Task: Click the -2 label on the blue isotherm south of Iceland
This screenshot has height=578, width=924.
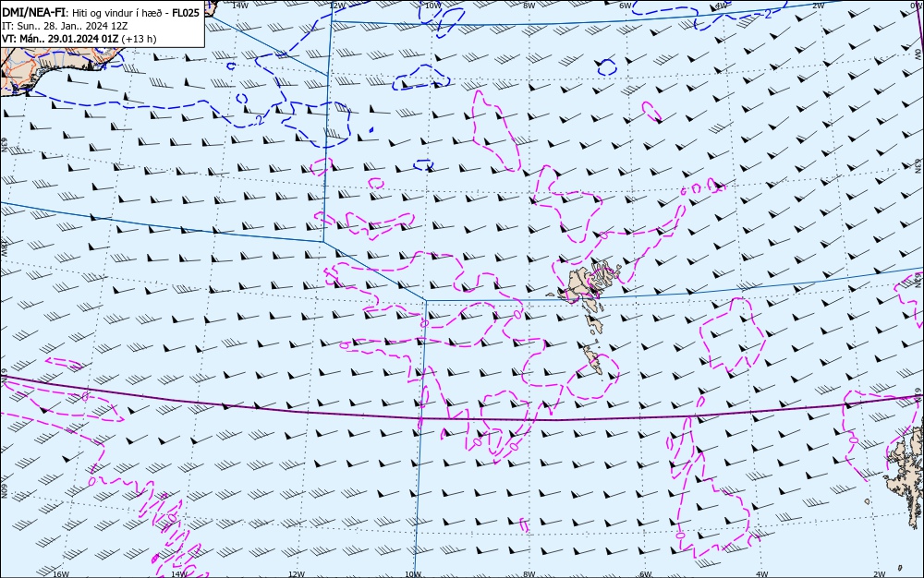Action: tap(259, 120)
